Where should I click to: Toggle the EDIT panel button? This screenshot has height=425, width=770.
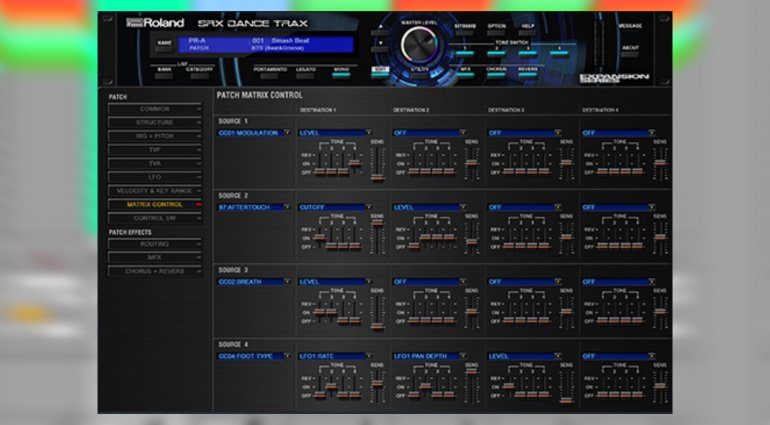[380, 72]
